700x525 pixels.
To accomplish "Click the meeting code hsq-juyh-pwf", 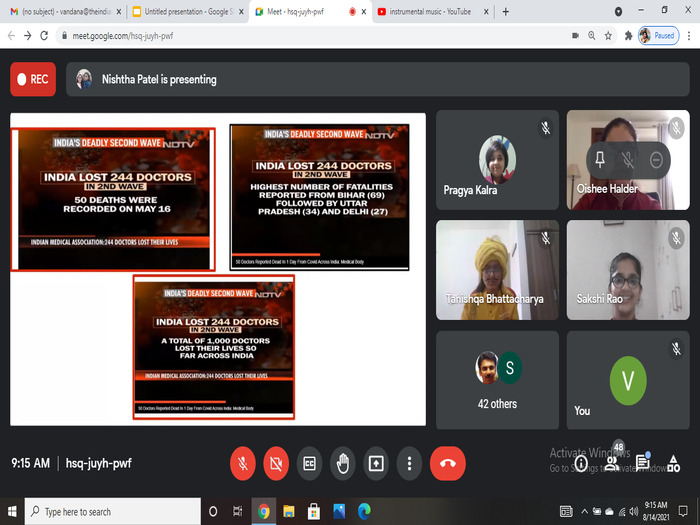I will 99,463.
